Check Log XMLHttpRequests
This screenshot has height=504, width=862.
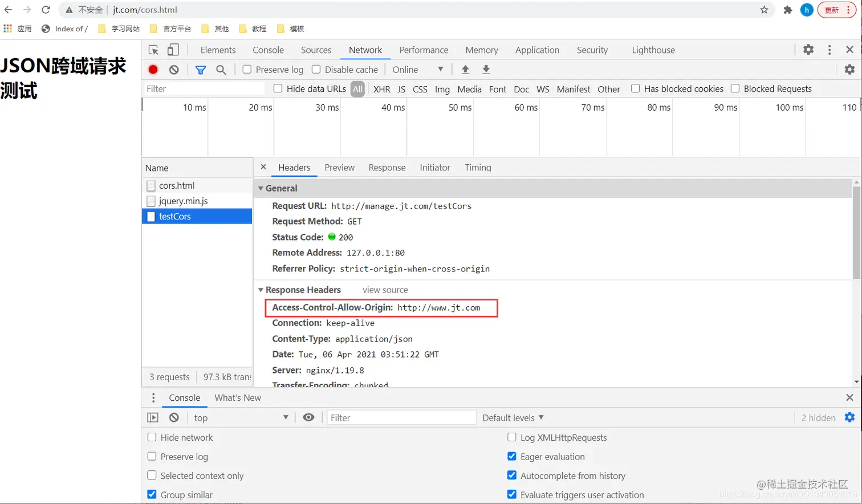(512, 437)
